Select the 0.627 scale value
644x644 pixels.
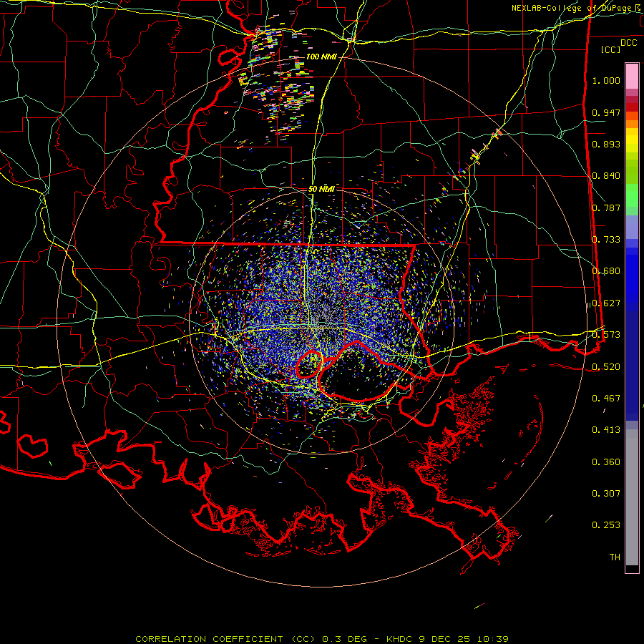coord(606,303)
